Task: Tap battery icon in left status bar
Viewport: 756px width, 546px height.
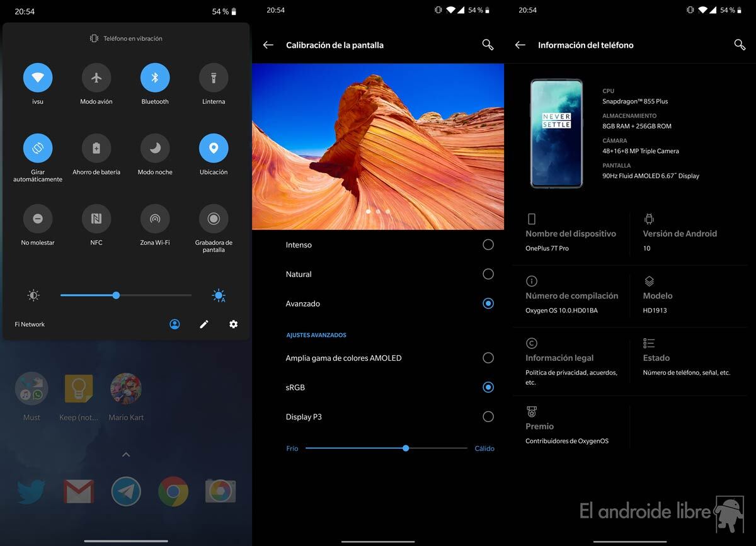Action: click(234, 11)
